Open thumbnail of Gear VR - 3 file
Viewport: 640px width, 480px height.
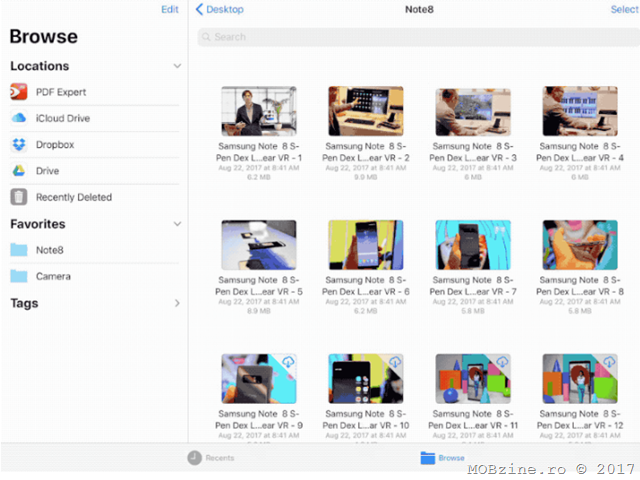(473, 111)
